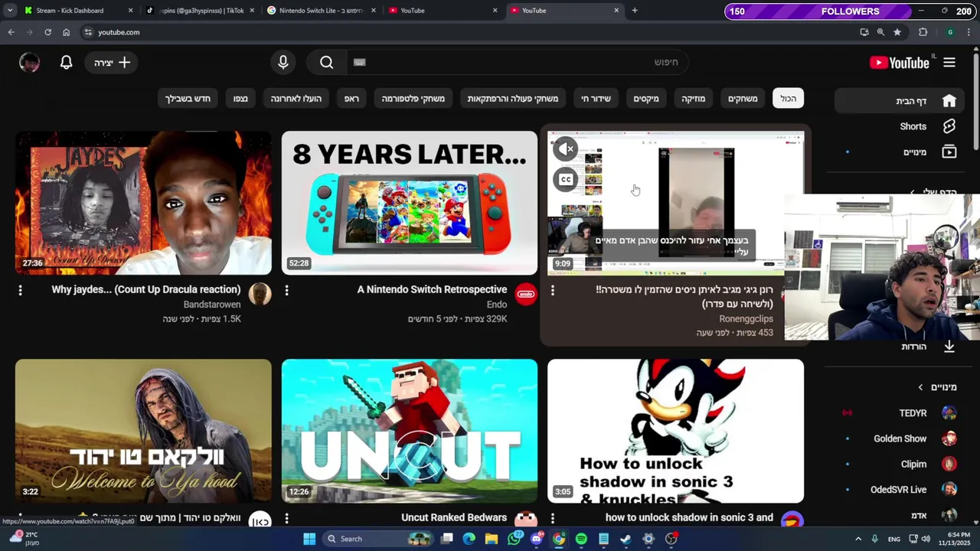Open options menu for Why jaydes video
Viewport: 980px width, 551px height.
coord(21,291)
